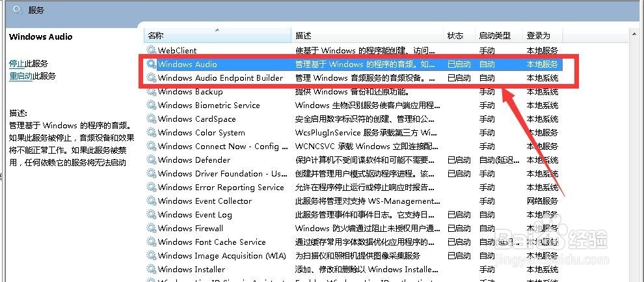Sort by the 名称 column header
The width and height of the screenshot is (644, 282).
pos(218,36)
